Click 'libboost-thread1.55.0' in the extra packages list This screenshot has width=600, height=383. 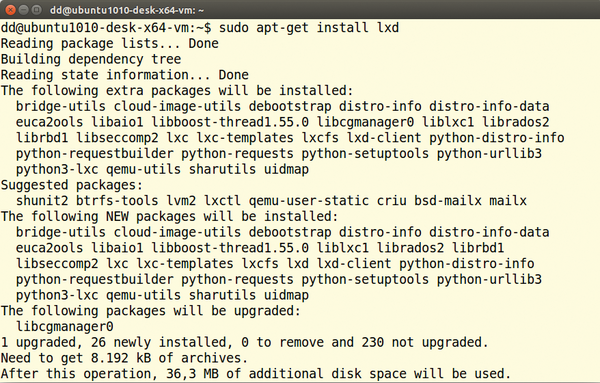230,122
